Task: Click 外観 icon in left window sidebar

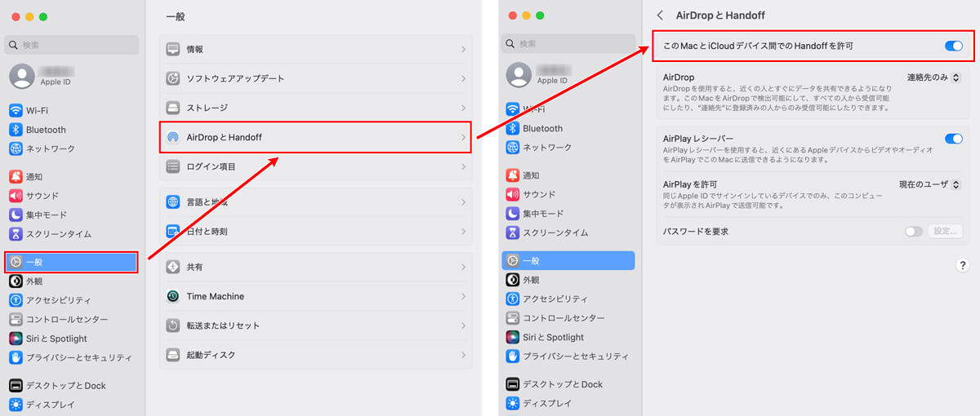Action: (x=16, y=281)
